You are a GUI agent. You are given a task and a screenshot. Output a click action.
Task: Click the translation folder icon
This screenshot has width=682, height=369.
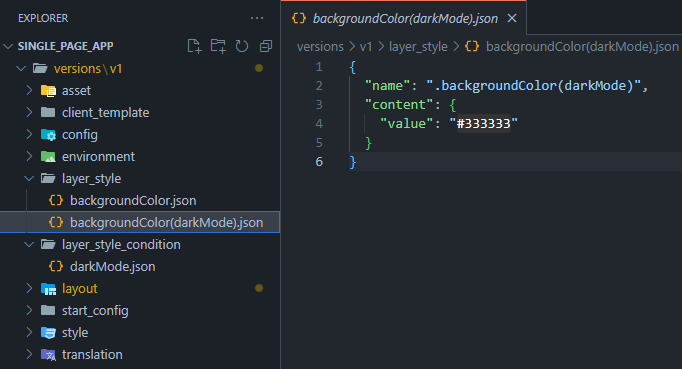click(x=48, y=355)
